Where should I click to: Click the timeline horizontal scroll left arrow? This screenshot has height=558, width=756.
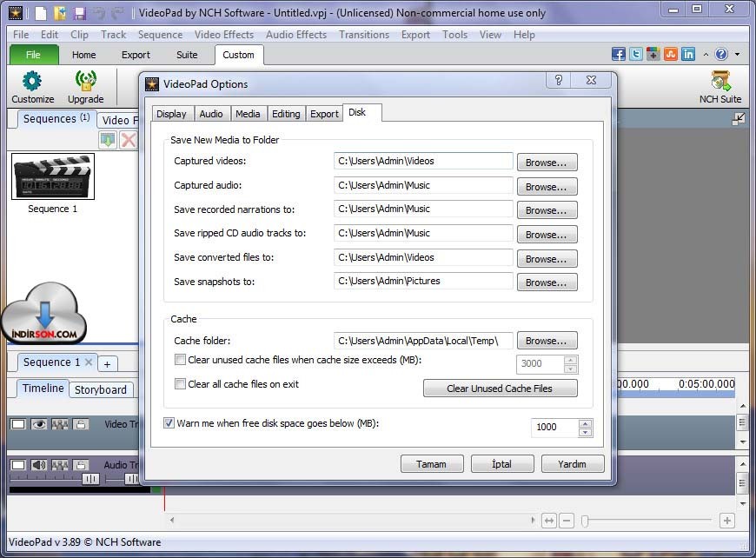pyautogui.click(x=172, y=521)
